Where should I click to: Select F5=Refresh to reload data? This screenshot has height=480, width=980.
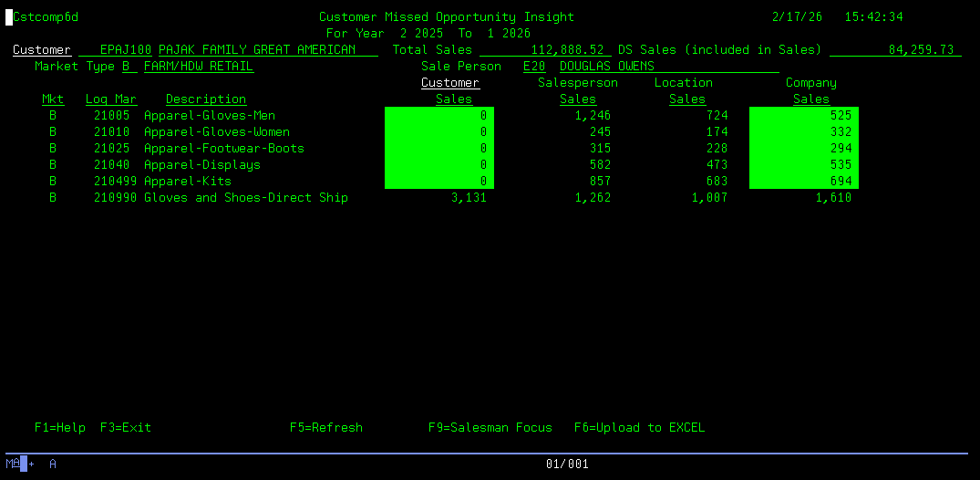click(x=325, y=427)
